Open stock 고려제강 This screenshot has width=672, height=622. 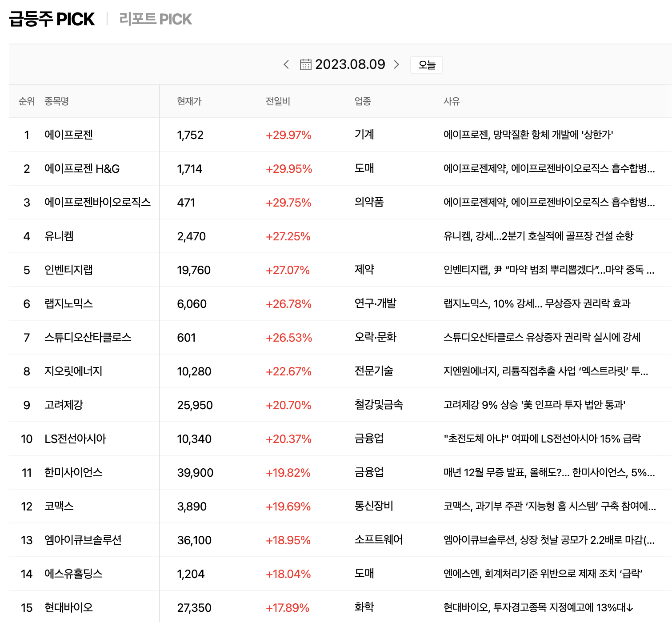(x=64, y=405)
